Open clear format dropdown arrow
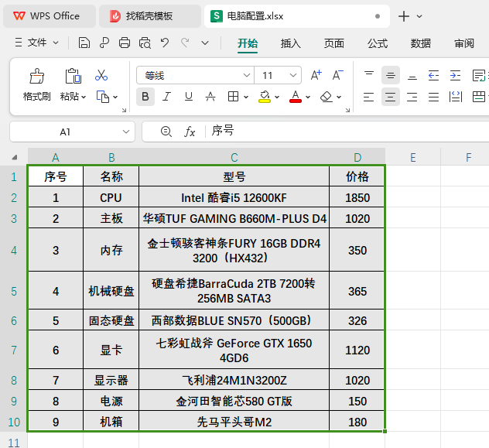Viewport: 489px width, 448px height. pos(339,97)
